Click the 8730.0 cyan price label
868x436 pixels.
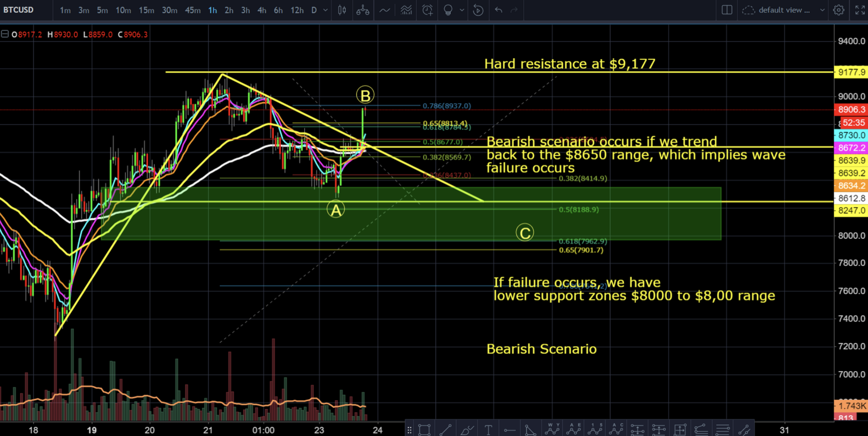pyautogui.click(x=851, y=135)
